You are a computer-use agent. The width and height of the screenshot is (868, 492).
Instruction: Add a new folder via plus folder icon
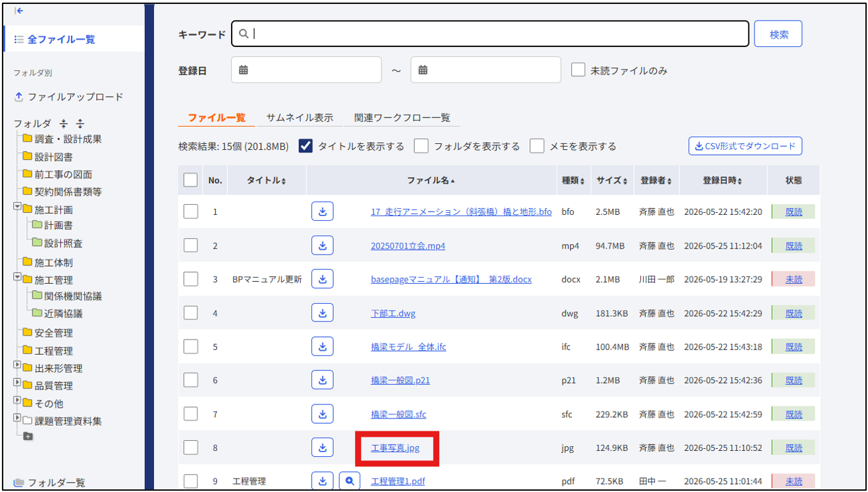tap(28, 436)
